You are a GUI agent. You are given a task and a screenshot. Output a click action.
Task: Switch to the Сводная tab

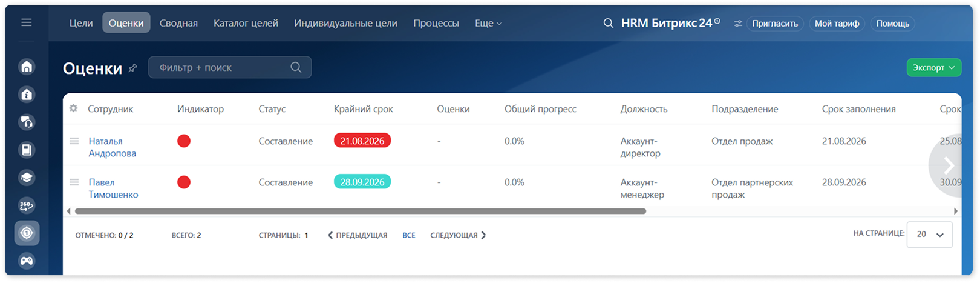[x=178, y=23]
